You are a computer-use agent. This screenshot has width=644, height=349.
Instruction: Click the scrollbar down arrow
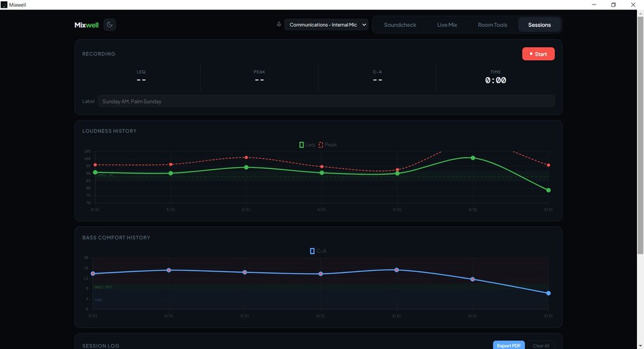tap(640, 346)
